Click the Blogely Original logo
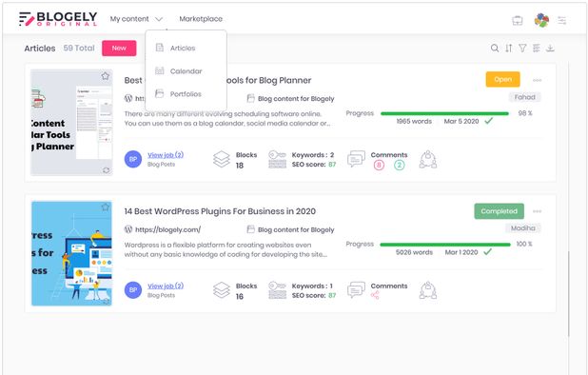Screen dimensions: 588x375 click(58, 19)
